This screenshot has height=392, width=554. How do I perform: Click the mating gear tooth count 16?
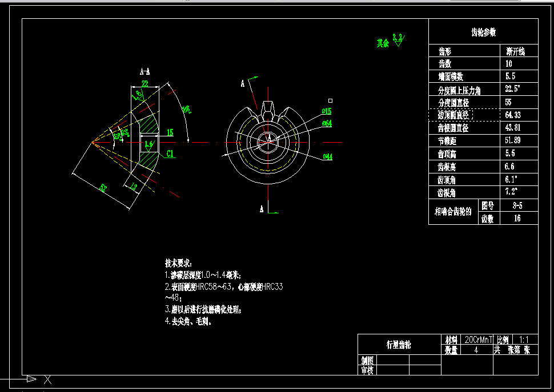(517, 219)
